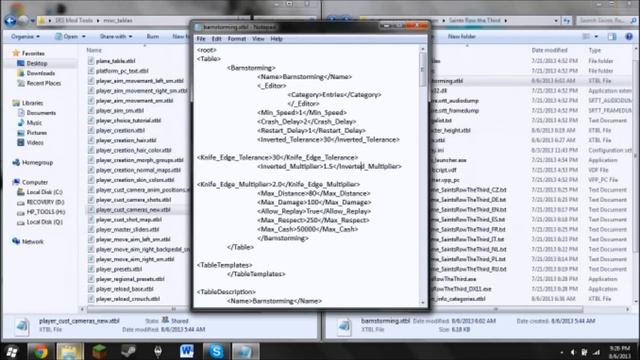640x360 pixels.
Task: Select file player_creation.xtbl
Action: point(120,130)
